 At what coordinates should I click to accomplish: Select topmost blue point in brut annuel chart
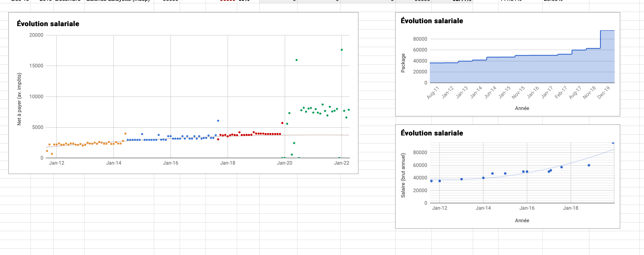(x=613, y=143)
